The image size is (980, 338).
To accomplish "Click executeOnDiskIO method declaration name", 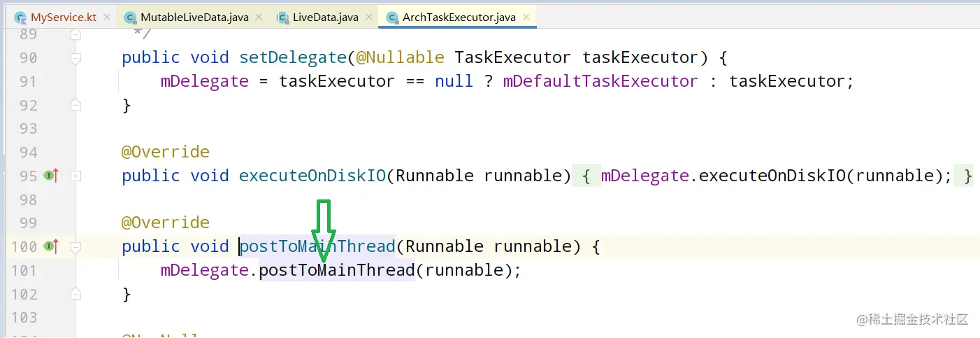I will 312,176.
